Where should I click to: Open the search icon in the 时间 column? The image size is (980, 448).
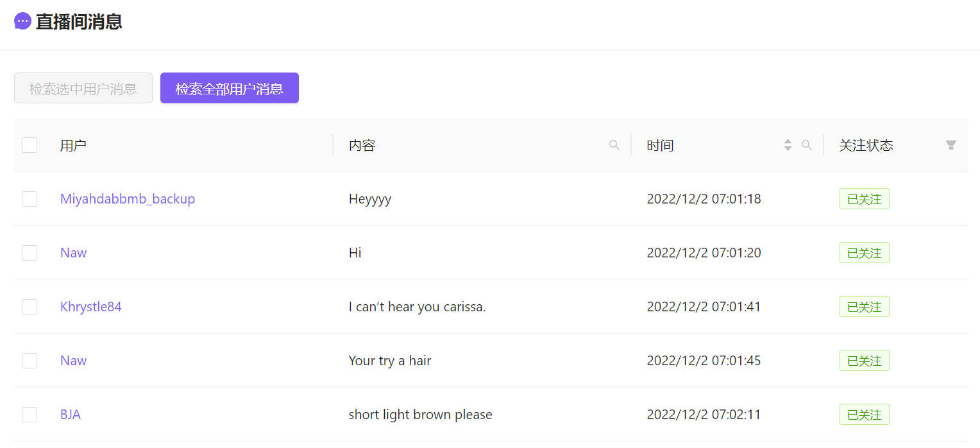(x=806, y=145)
